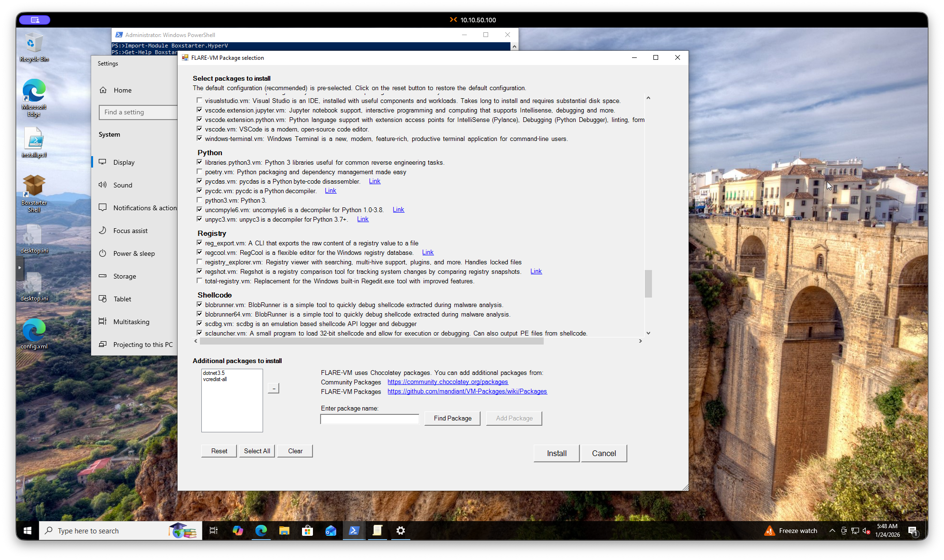Click PowerShell icon in taskbar

[354, 531]
